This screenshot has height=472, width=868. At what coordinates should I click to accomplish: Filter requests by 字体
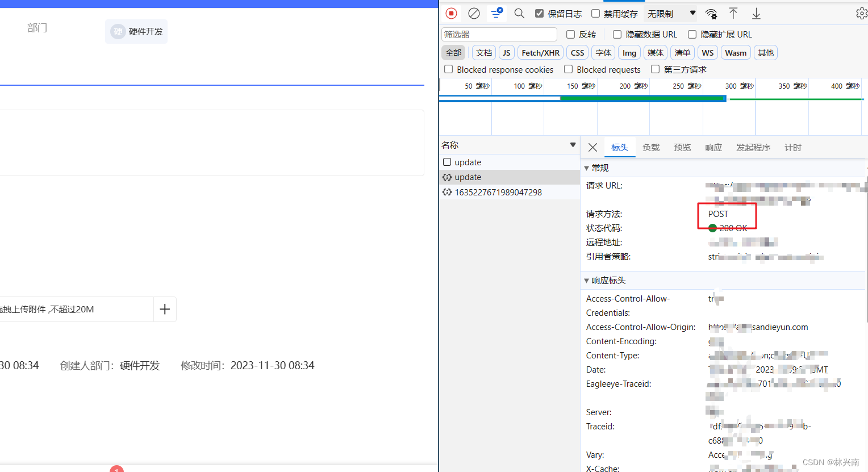(603, 53)
